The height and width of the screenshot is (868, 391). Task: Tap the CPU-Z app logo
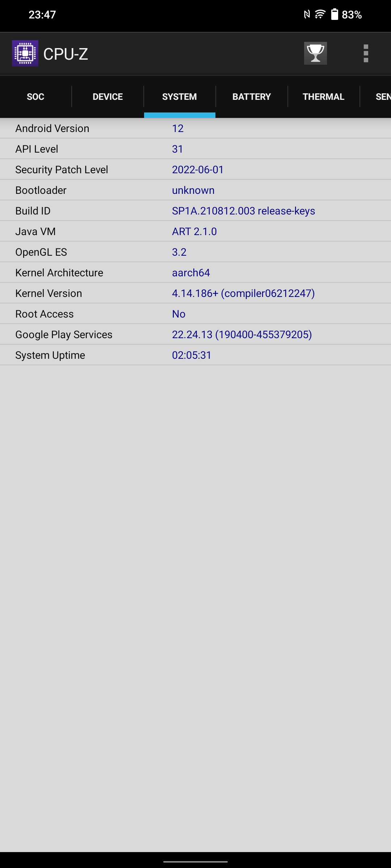(25, 54)
